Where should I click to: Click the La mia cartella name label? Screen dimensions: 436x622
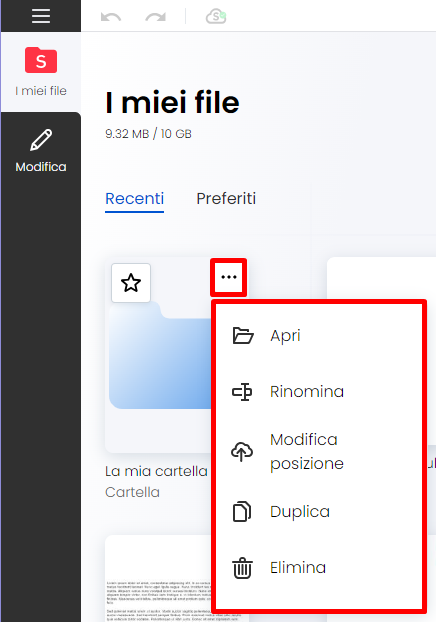coord(156,471)
